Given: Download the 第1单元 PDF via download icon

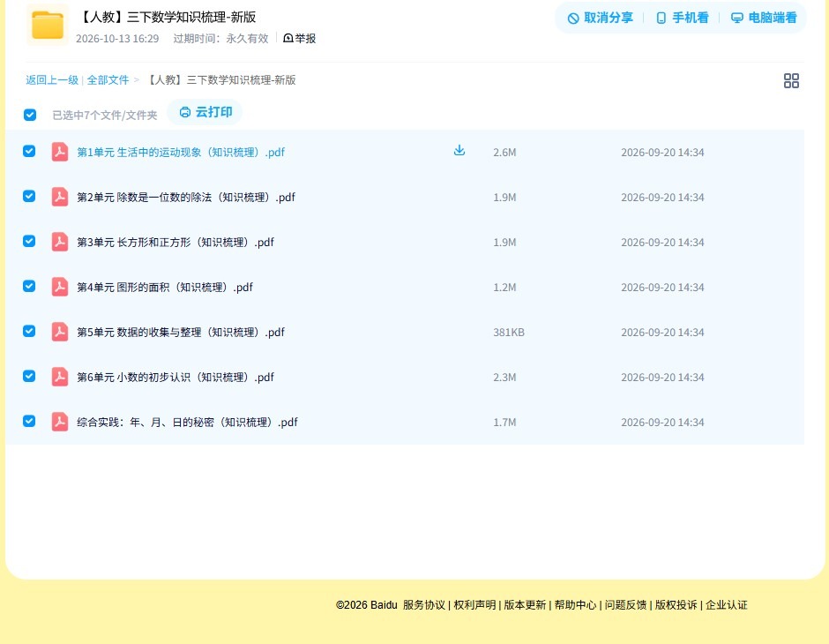Looking at the screenshot, I should pos(459,150).
